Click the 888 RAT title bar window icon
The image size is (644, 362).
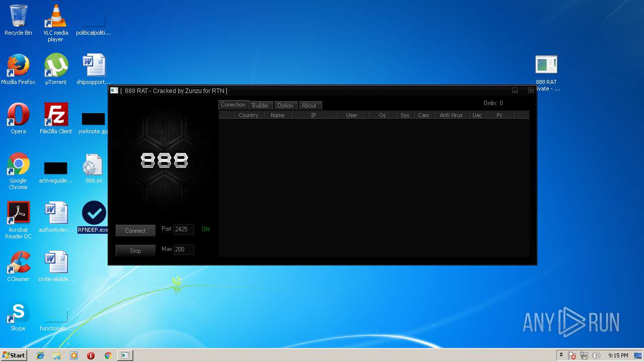tap(114, 90)
